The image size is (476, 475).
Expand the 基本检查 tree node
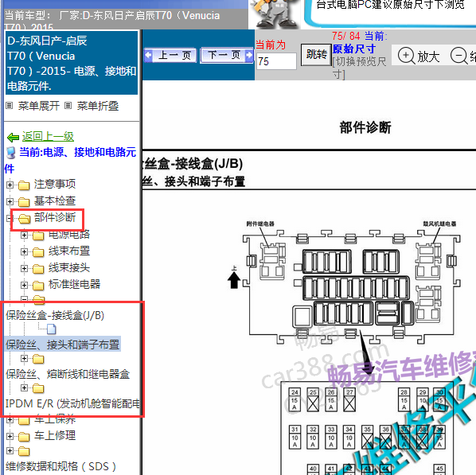coord(10,201)
